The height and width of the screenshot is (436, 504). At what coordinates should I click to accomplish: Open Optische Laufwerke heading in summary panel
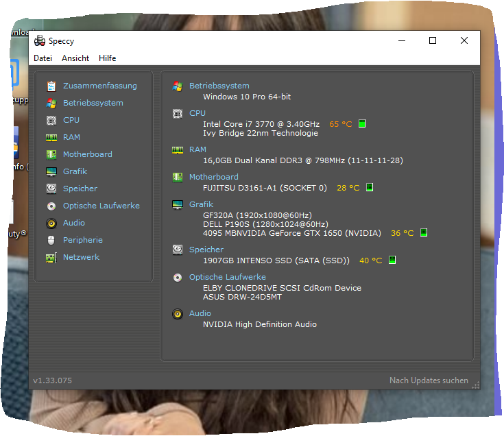(x=228, y=277)
